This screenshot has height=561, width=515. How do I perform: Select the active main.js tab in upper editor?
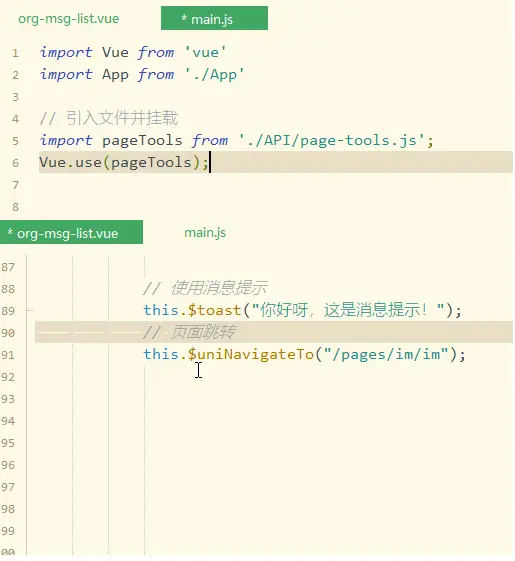214,18
